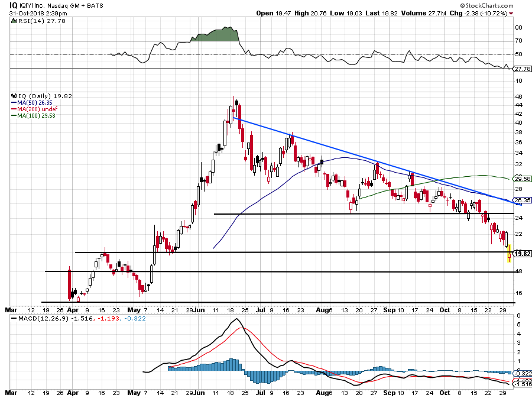Screen dimensions: 532x398
Task: Click 'Oct' on the price chart date axis
Action: coord(445,310)
